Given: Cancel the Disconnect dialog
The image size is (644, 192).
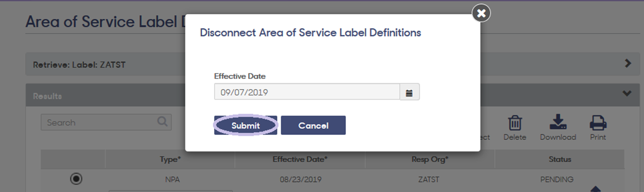Looking at the screenshot, I should point(313,125).
